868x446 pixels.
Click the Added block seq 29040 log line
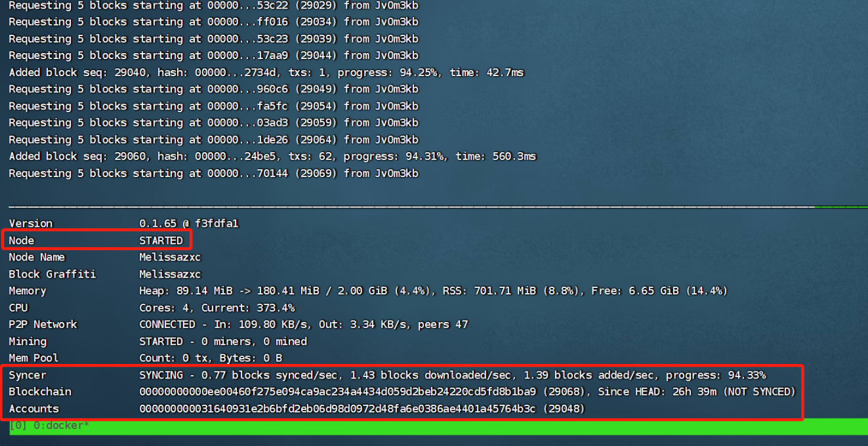pyautogui.click(x=266, y=72)
